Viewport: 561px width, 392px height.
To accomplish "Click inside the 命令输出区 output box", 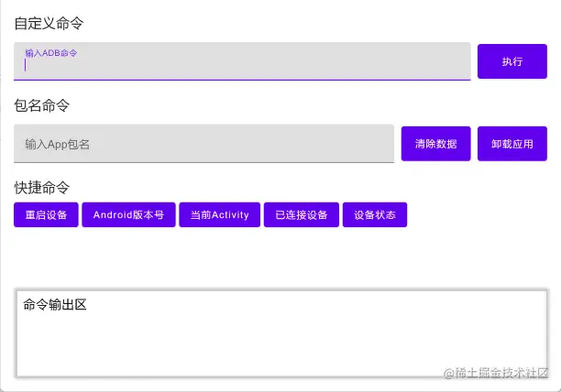I will pyautogui.click(x=281, y=333).
